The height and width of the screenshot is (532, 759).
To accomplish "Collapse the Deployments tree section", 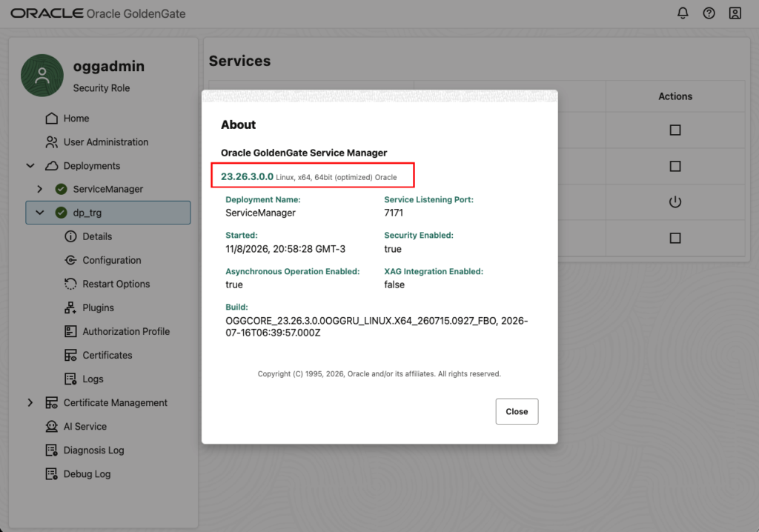I will [30, 165].
